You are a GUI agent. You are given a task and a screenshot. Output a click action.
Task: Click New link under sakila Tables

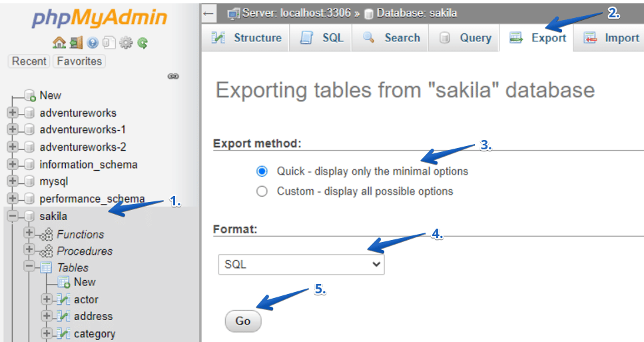pyautogui.click(x=85, y=282)
